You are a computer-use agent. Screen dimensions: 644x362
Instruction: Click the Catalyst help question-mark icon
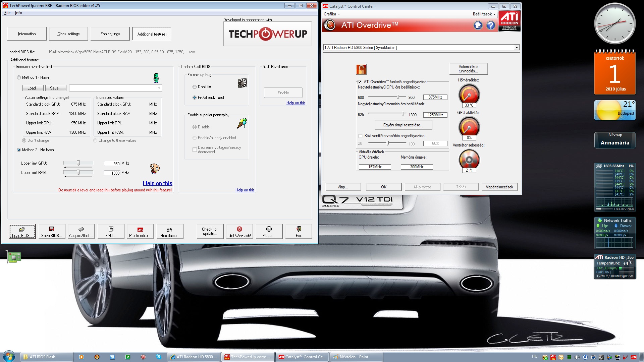pyautogui.click(x=490, y=25)
